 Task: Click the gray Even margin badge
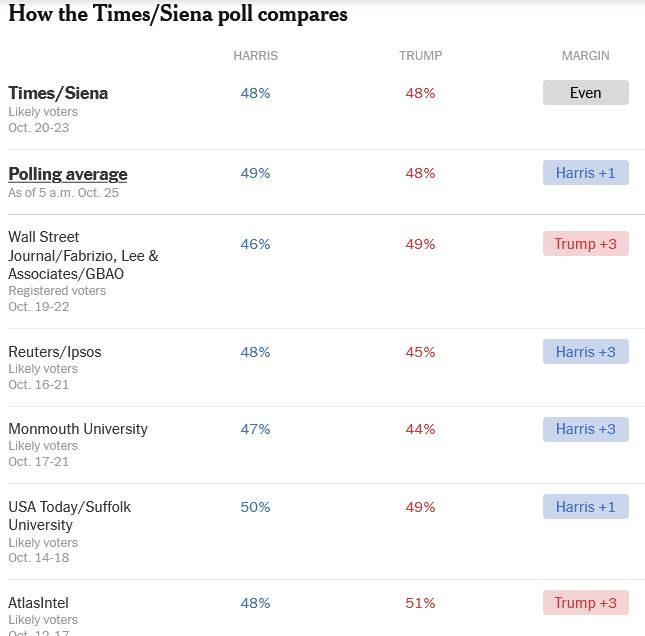pos(585,93)
